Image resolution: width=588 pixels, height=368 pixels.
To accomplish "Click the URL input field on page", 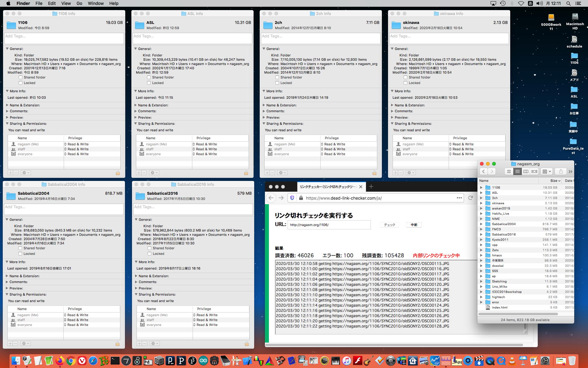I will click(x=329, y=225).
